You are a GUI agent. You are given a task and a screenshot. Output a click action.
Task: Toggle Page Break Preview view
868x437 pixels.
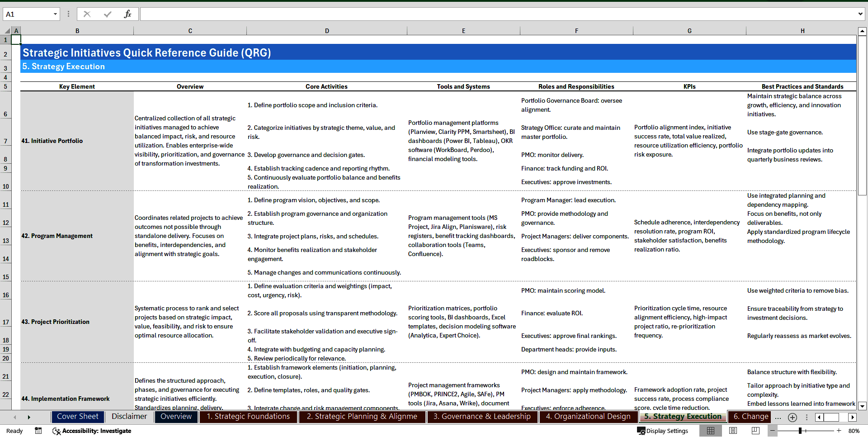[x=756, y=431]
